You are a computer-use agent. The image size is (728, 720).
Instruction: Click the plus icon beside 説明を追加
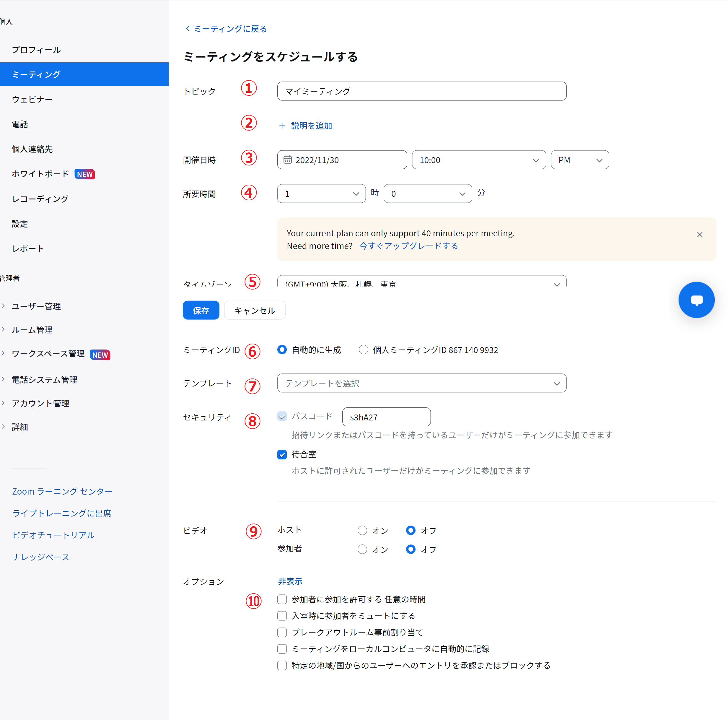point(282,126)
